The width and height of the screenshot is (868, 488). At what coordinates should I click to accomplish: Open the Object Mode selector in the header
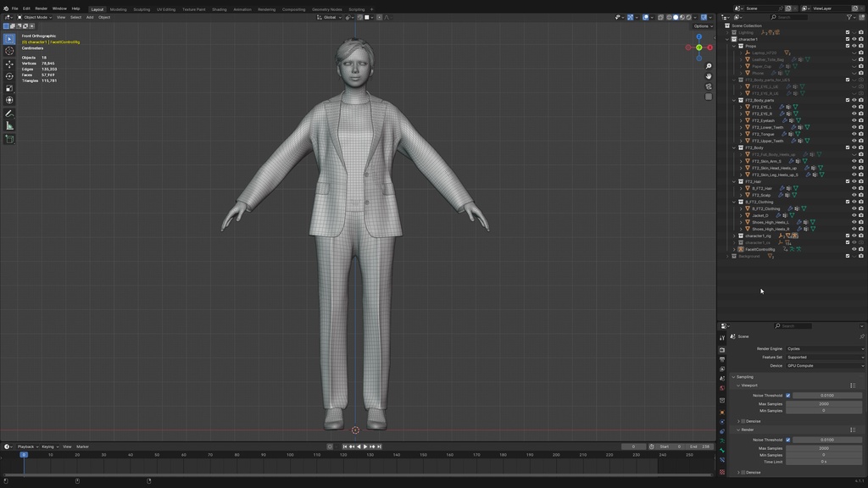[x=36, y=17]
